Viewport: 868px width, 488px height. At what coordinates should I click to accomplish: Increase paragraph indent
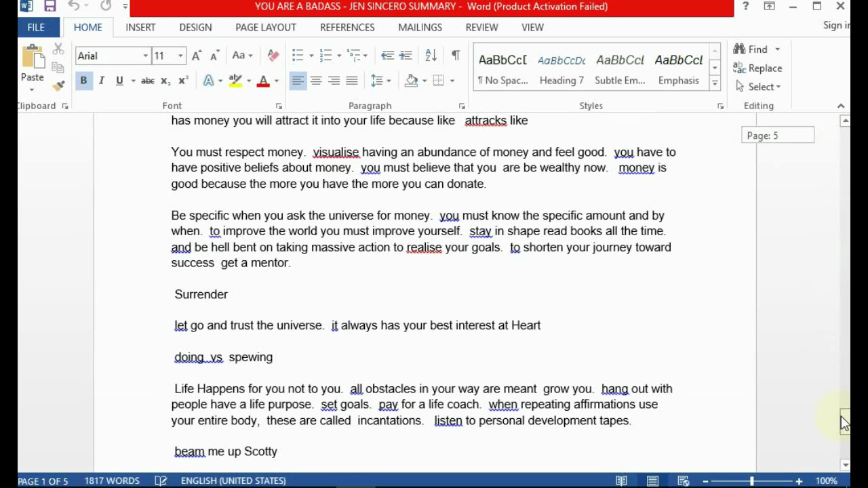tap(406, 56)
